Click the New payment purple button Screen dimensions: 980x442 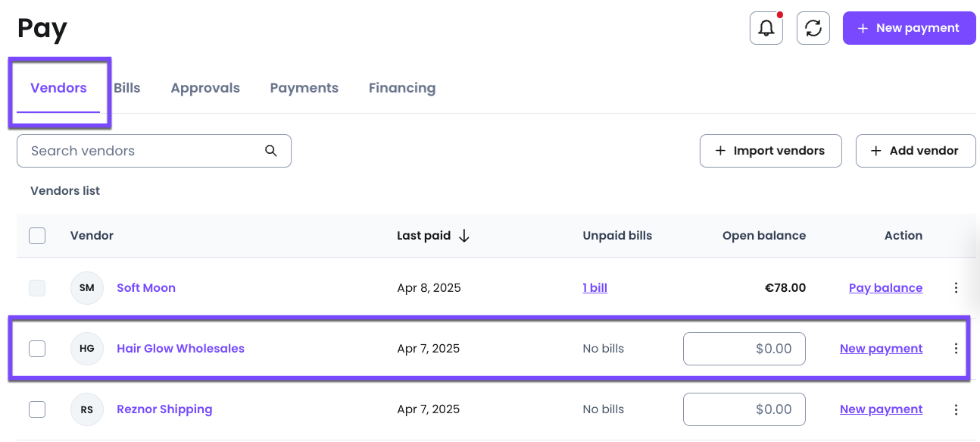909,28
